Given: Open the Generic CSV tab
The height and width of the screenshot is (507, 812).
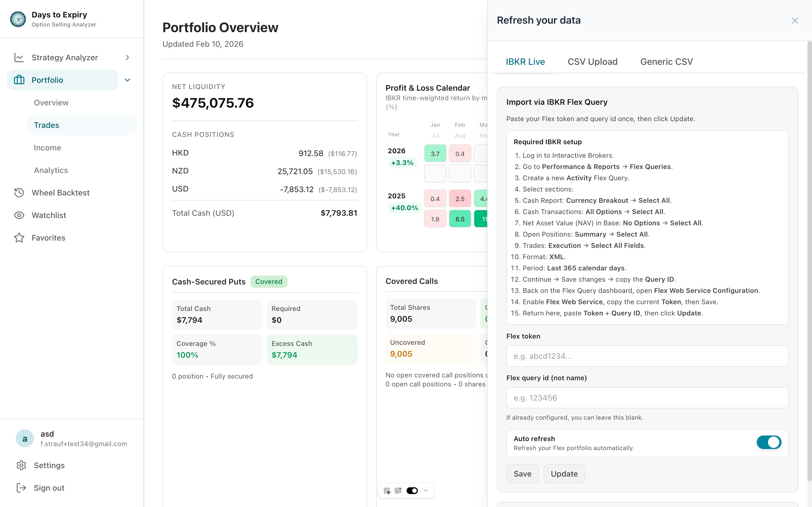Looking at the screenshot, I should [667, 61].
